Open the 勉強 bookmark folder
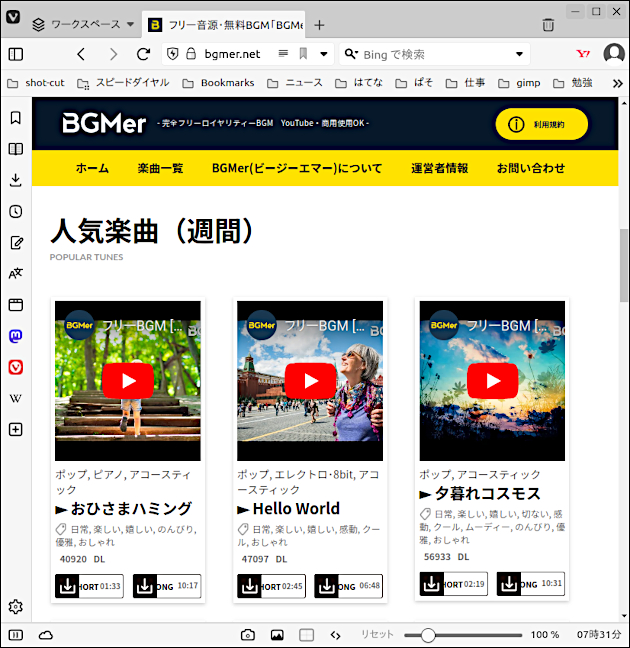This screenshot has width=630, height=648. pos(573,83)
